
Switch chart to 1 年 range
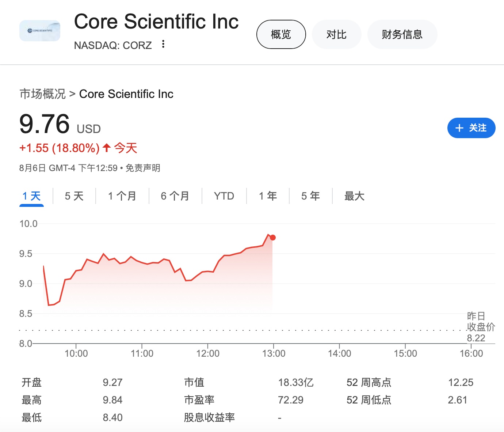[x=268, y=196]
